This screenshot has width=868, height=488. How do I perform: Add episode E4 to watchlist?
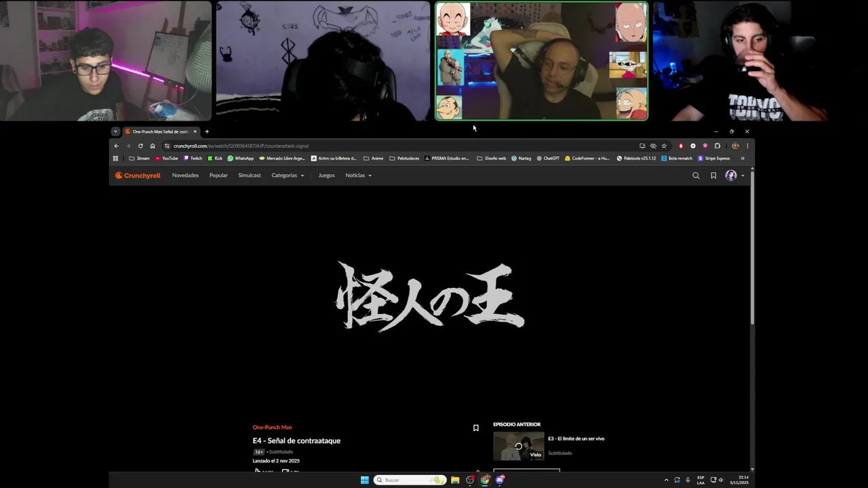coord(476,428)
